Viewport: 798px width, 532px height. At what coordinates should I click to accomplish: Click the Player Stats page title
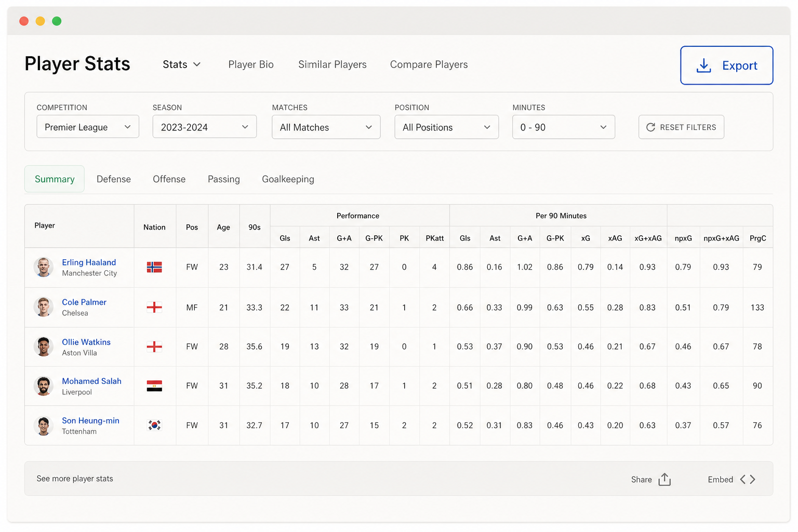[77, 64]
